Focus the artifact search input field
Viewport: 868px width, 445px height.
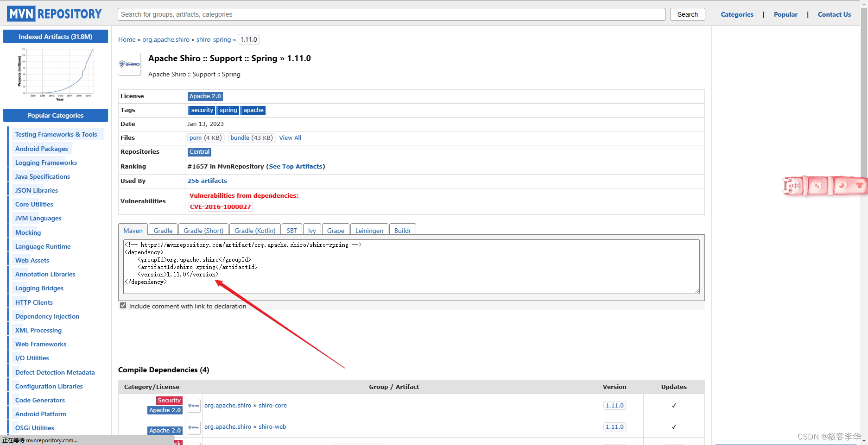(392, 14)
